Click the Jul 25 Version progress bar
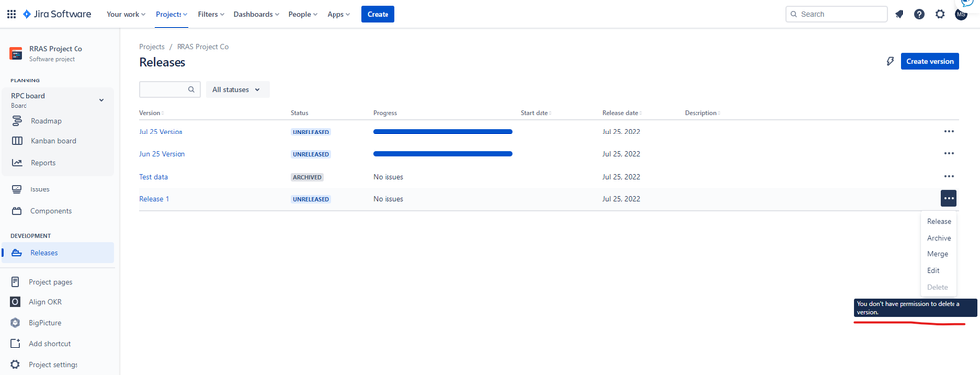 click(442, 132)
